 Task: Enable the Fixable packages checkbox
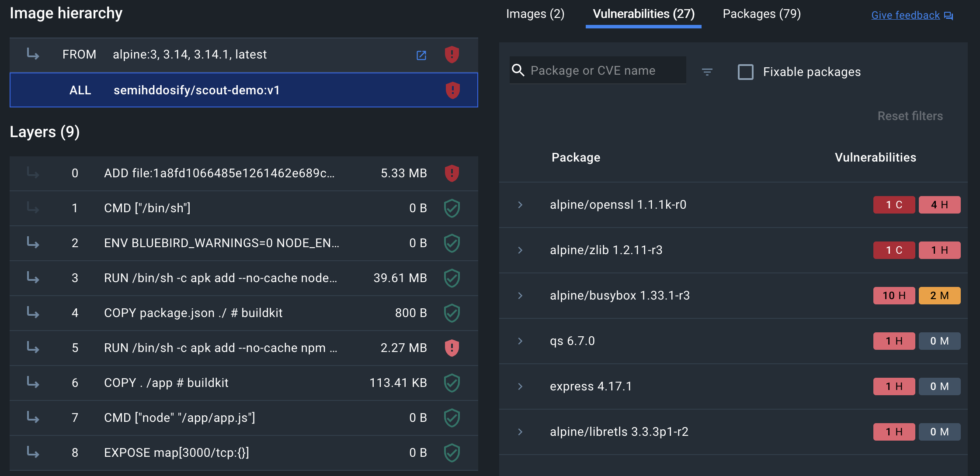pyautogui.click(x=745, y=72)
